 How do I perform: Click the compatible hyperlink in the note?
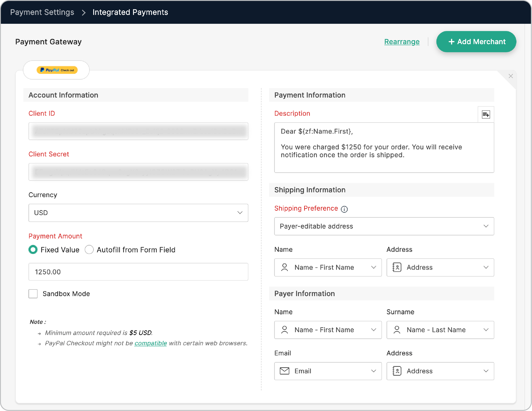[x=151, y=343]
